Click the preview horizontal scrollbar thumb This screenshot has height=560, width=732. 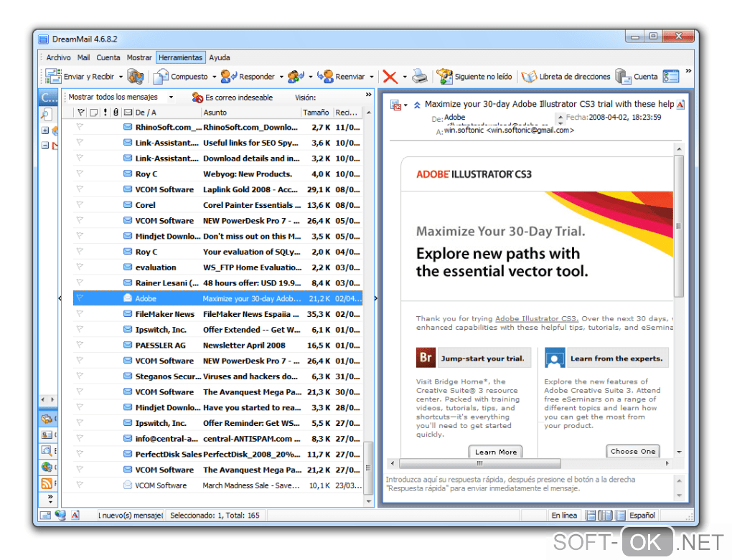tap(480, 463)
